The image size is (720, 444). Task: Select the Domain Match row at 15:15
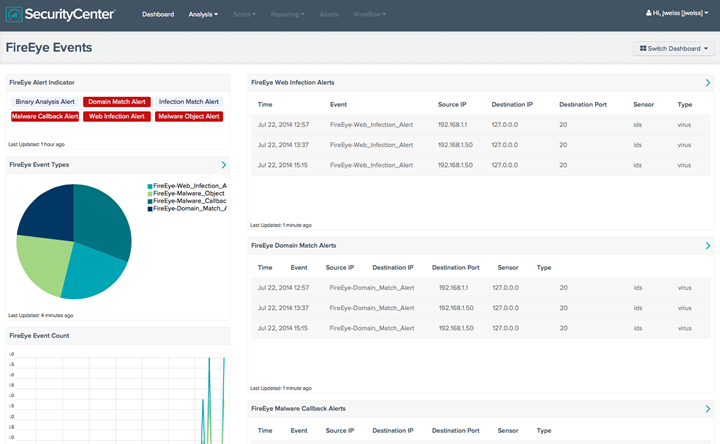[x=480, y=328]
